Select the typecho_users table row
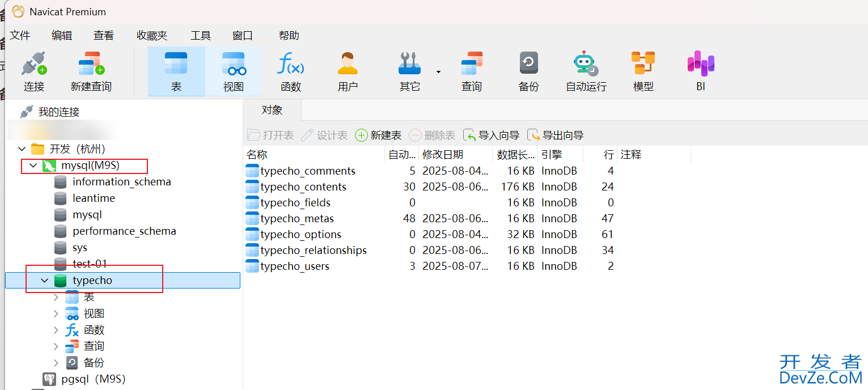Viewport: 868px width, 390px height. [x=295, y=266]
